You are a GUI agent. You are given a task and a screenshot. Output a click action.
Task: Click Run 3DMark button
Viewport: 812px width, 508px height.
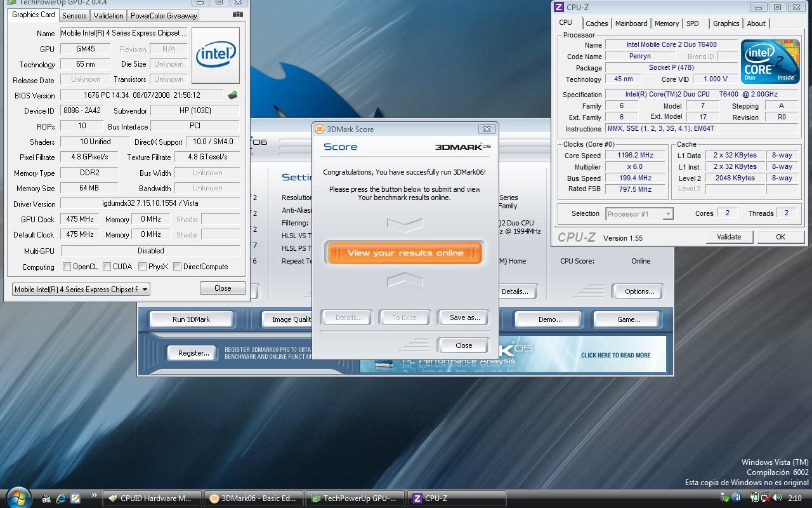click(191, 319)
